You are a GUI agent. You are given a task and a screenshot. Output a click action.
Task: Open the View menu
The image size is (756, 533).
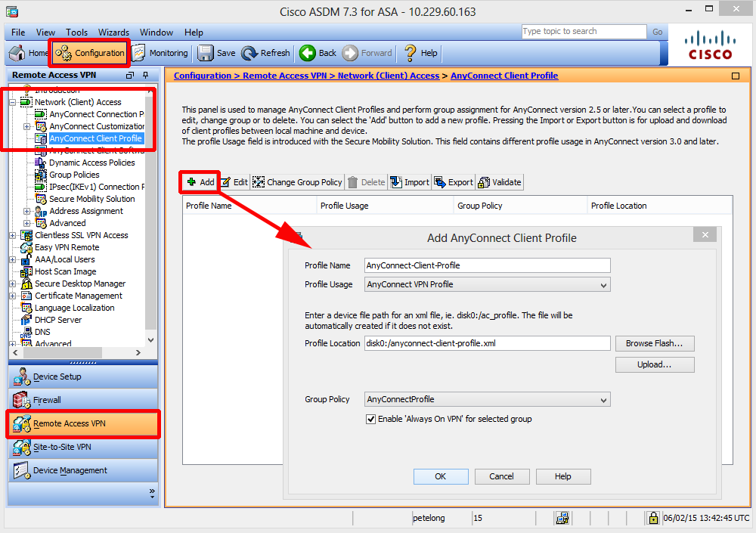(45, 33)
